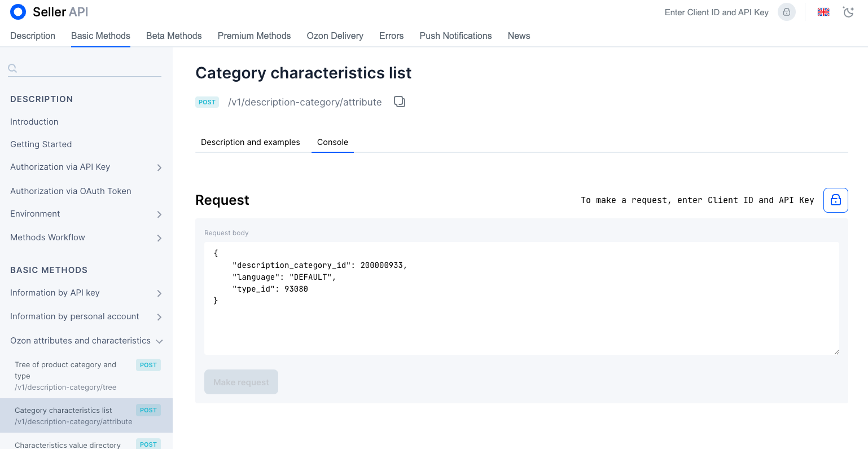Expand Authorization via API Key section
Viewport: 868px width, 449px height.
coord(159,168)
